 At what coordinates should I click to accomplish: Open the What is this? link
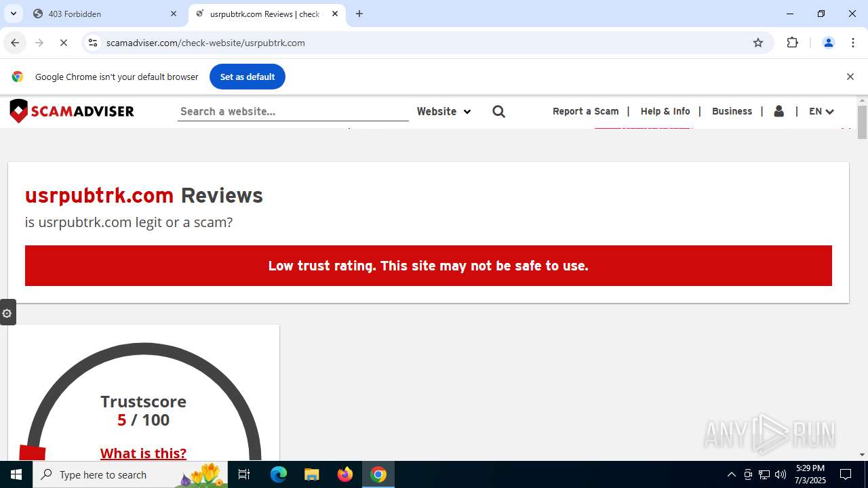[143, 453]
